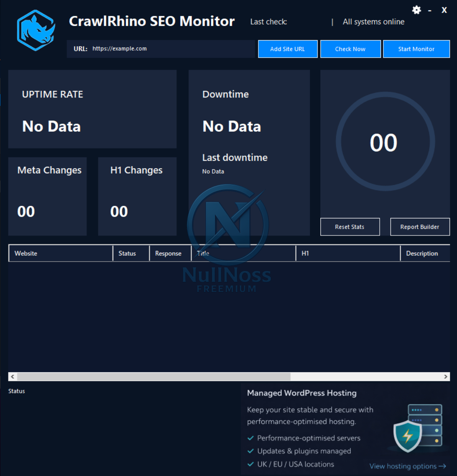Viewport: 457px width, 476px height.
Task: Click the URL input field
Action: pos(167,49)
